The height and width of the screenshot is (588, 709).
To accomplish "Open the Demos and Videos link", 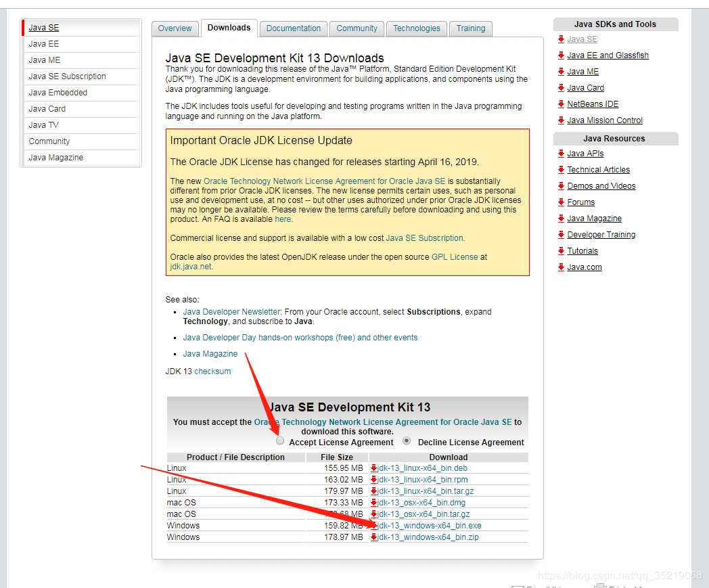I will tap(601, 186).
